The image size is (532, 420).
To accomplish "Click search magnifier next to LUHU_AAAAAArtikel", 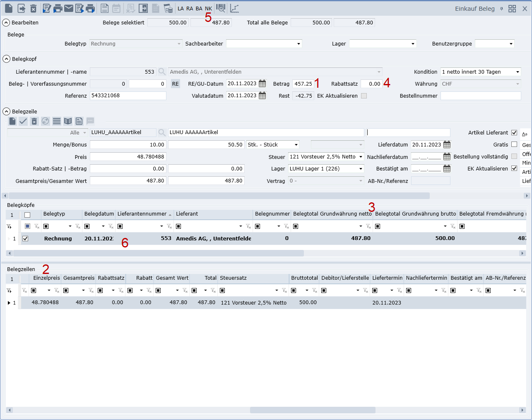I will click(162, 132).
